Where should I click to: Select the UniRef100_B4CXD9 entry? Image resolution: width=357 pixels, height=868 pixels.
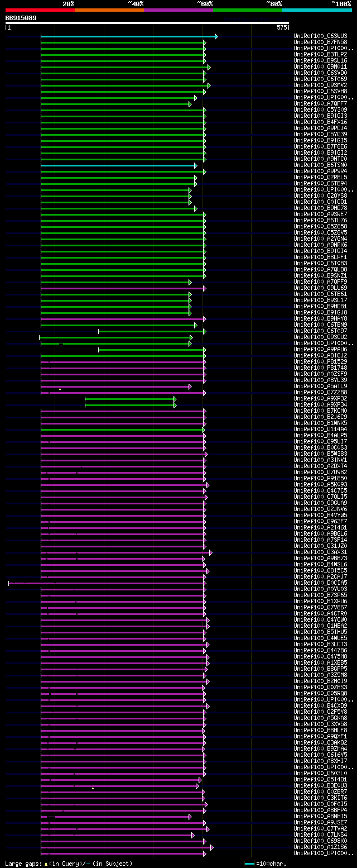tap(320, 705)
